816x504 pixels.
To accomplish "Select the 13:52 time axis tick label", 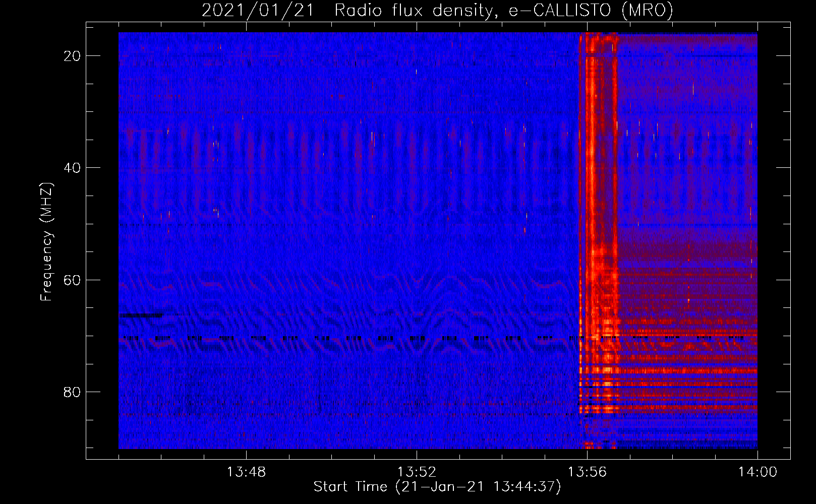I will (417, 472).
